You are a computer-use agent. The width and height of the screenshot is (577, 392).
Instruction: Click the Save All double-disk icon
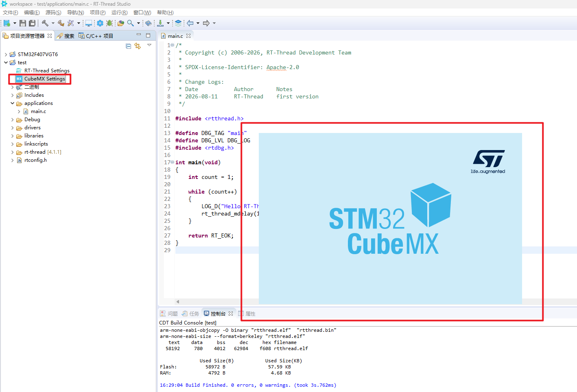[32, 23]
